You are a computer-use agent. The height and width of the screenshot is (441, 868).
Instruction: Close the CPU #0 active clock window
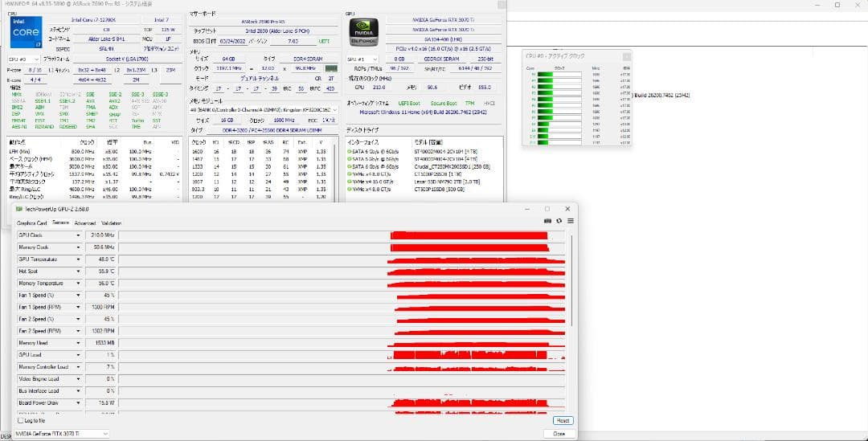626,56
